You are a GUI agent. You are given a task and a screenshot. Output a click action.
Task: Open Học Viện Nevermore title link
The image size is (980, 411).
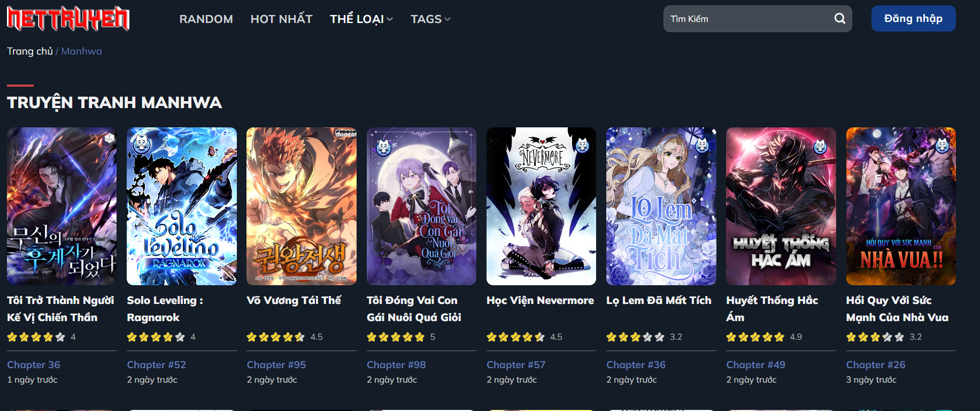[540, 300]
